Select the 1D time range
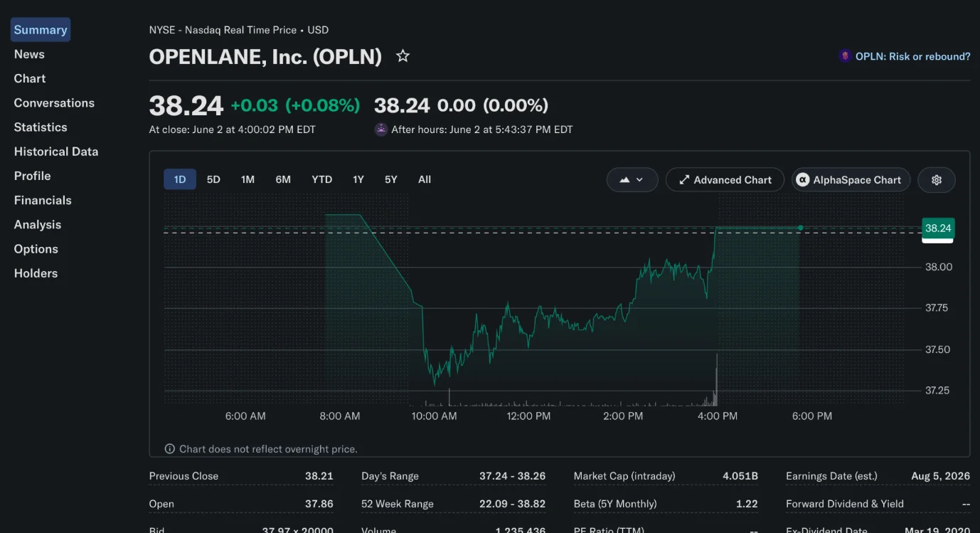Viewport: 980px width, 533px height. pos(180,179)
